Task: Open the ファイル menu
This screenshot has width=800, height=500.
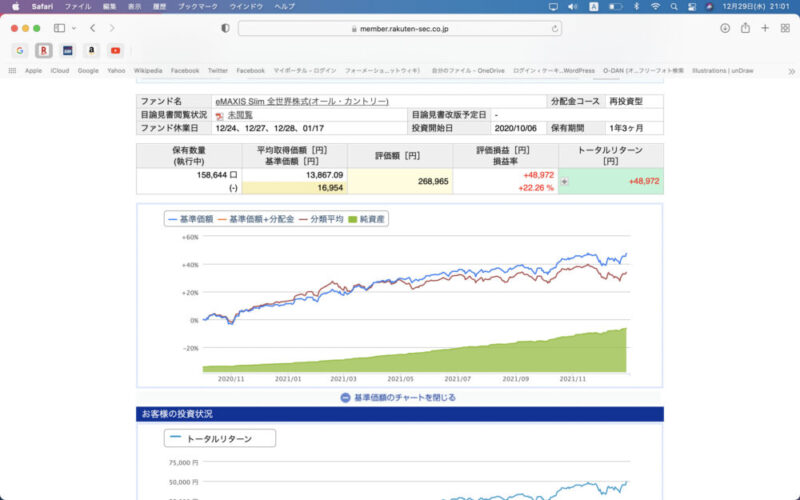Action: 78,7
